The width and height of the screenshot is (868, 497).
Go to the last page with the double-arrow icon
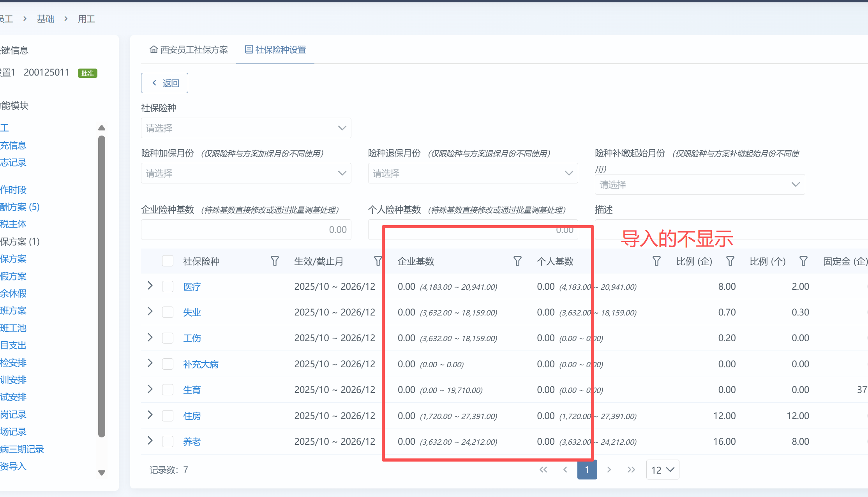[631, 470]
